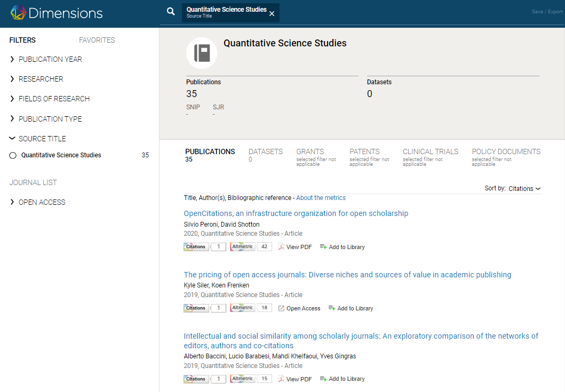View PDF of the Baccini et al. article
The width and height of the screenshot is (565, 392).
click(295, 379)
